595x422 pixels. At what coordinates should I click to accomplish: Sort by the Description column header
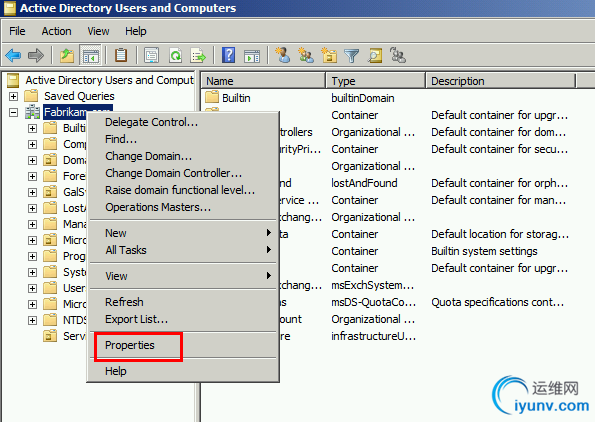(501, 81)
